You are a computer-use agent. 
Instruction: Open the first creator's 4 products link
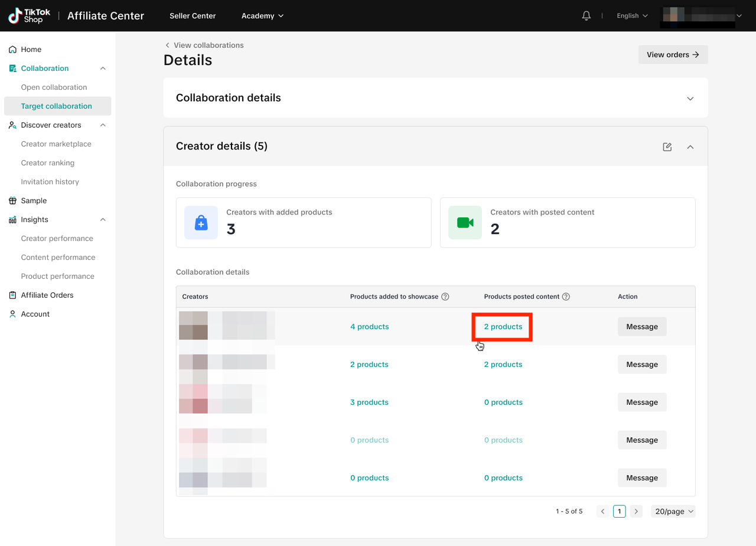tap(369, 327)
